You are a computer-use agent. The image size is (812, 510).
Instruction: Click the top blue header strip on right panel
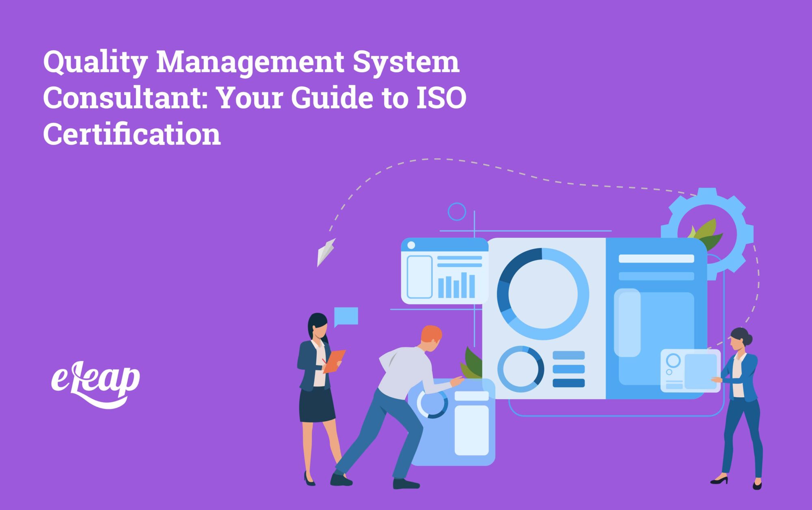tap(657, 258)
